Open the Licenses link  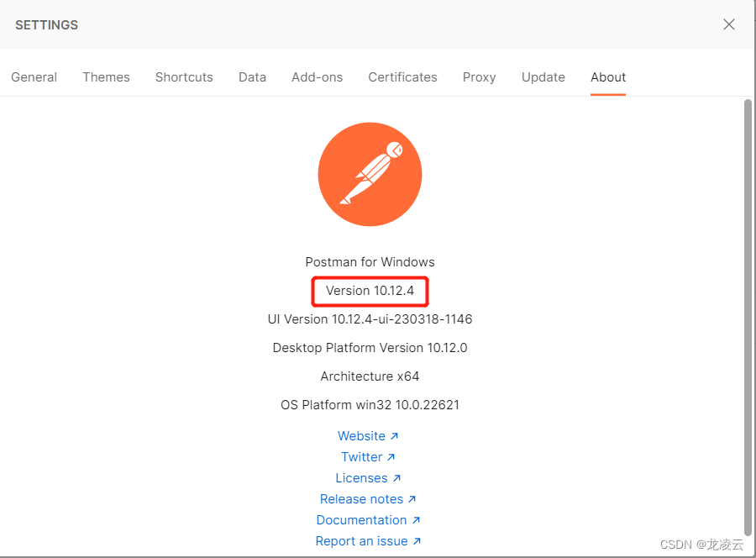368,478
